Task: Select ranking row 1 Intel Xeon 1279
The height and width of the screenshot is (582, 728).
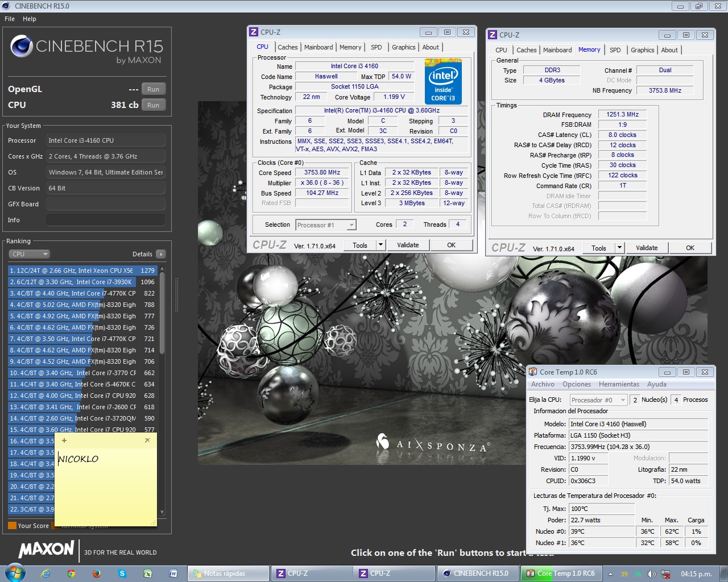Action: click(82, 271)
